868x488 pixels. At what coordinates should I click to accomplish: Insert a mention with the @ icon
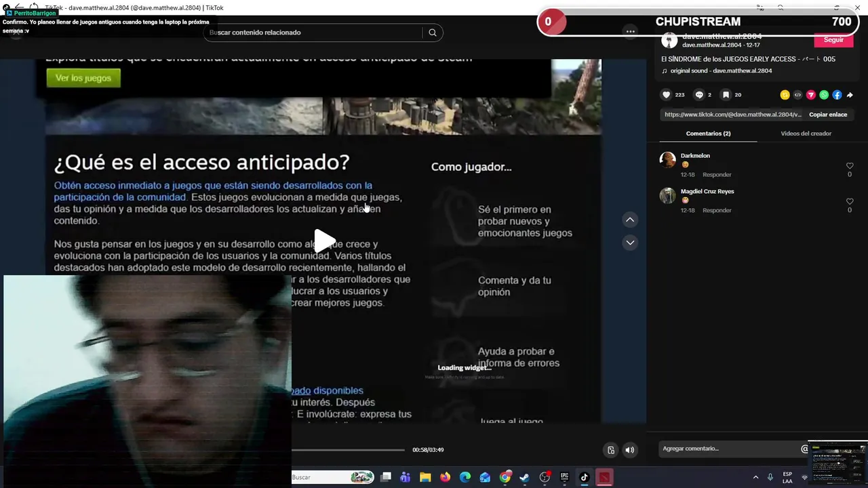[805, 449]
